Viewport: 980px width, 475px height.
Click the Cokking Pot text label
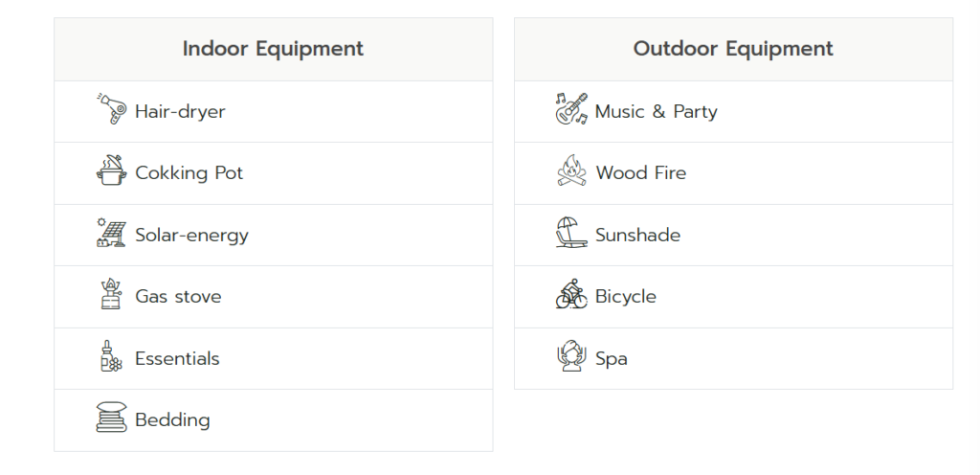point(189,173)
